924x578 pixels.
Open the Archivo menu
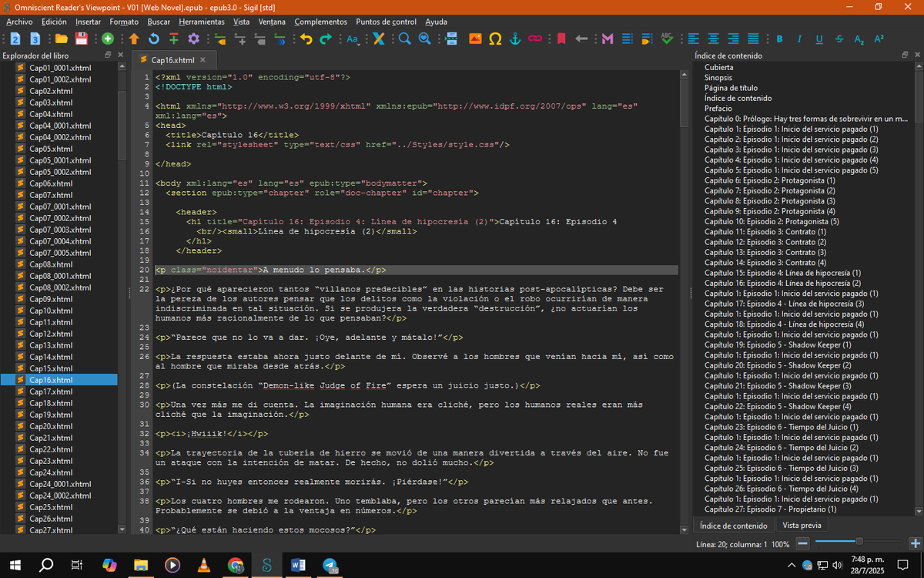(x=19, y=22)
